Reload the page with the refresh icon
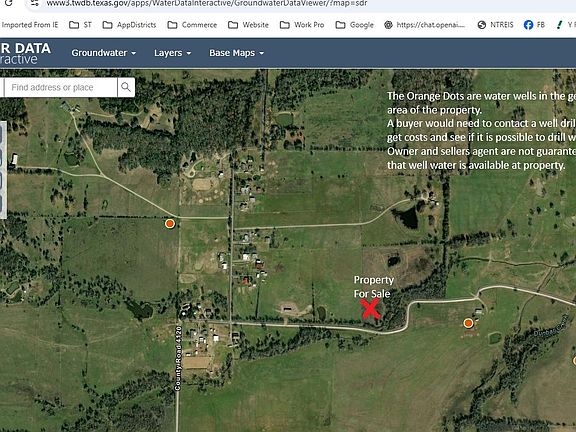The height and width of the screenshot is (432, 576). tap(8, 3)
